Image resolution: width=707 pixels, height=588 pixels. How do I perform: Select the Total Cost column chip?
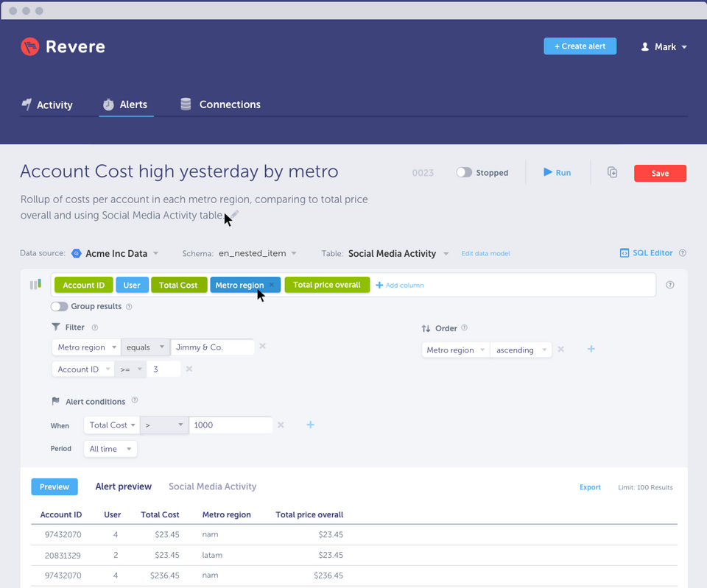click(x=178, y=285)
